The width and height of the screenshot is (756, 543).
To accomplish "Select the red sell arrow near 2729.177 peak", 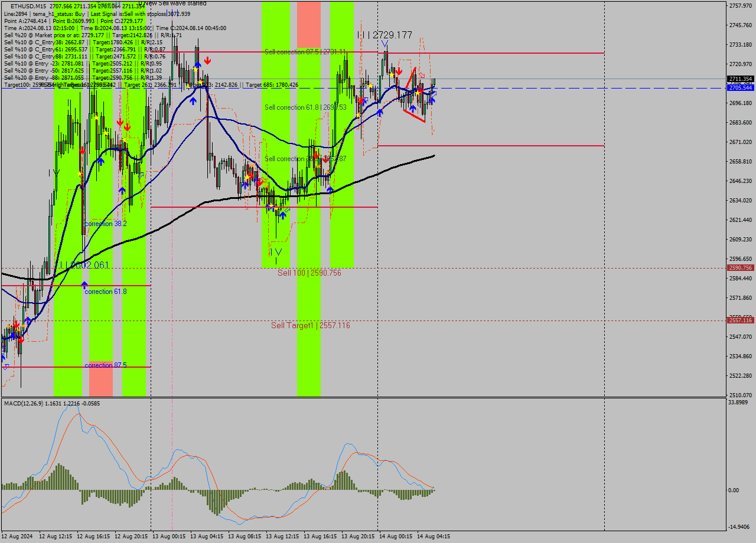I will (x=399, y=71).
